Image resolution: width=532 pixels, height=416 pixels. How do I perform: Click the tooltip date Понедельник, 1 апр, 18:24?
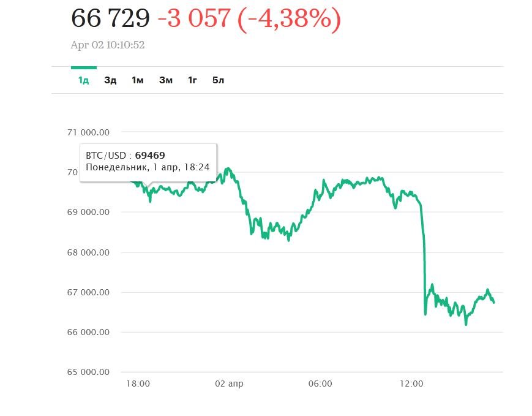coord(147,167)
